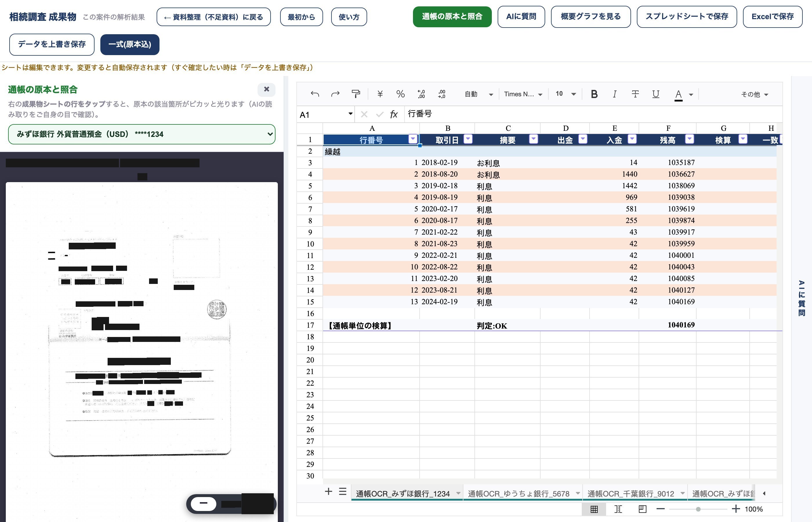Image resolution: width=812 pixels, height=522 pixels.
Task: Open the font size 10 dropdown
Action: tap(565, 94)
